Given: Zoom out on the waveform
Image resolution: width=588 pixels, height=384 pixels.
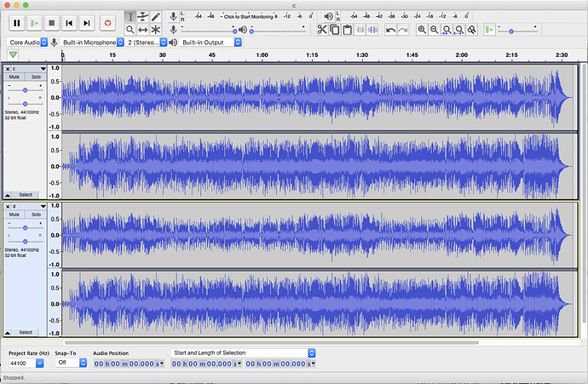Looking at the screenshot, I should pos(435,30).
